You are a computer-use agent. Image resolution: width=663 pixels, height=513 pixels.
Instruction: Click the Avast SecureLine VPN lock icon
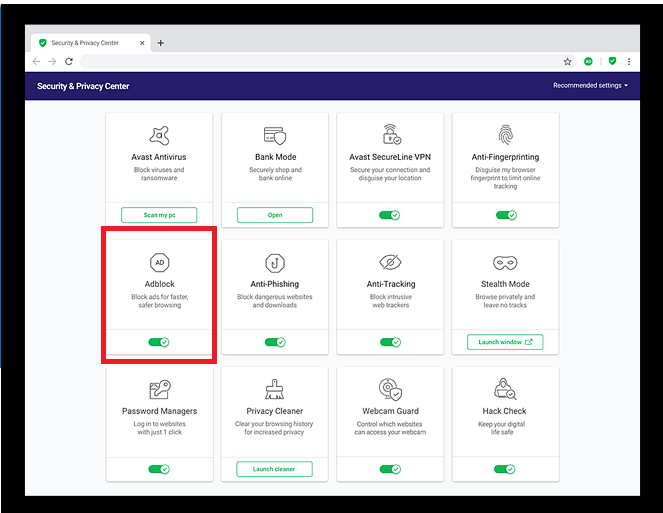coord(391,134)
